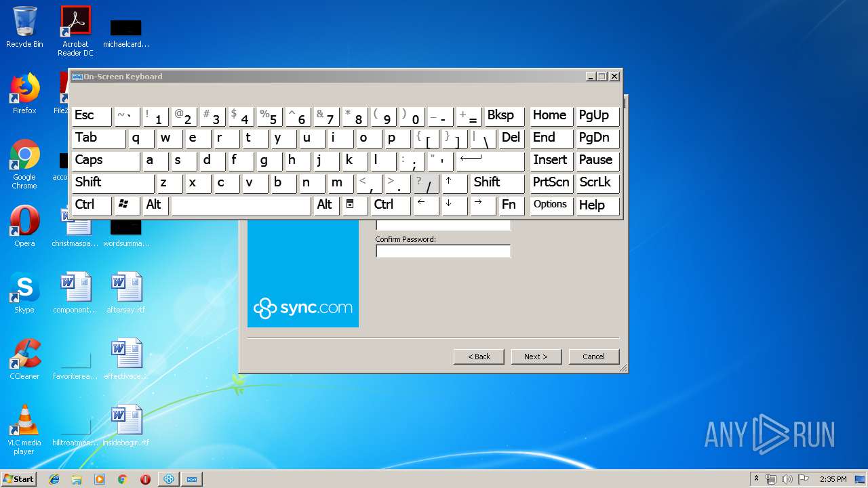Image resolution: width=868 pixels, height=488 pixels.
Task: Toggle the right Ctrl key
Action: click(391, 205)
